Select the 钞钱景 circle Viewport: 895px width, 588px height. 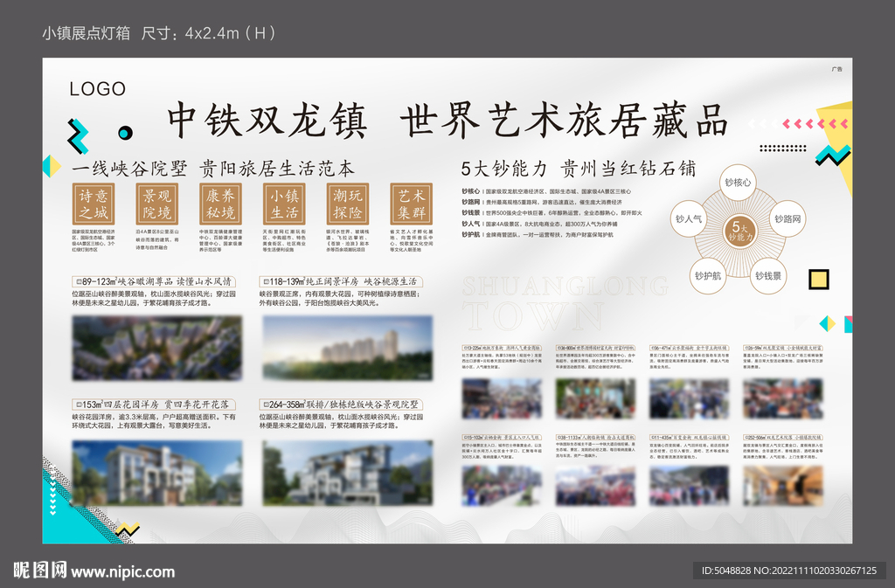(768, 276)
